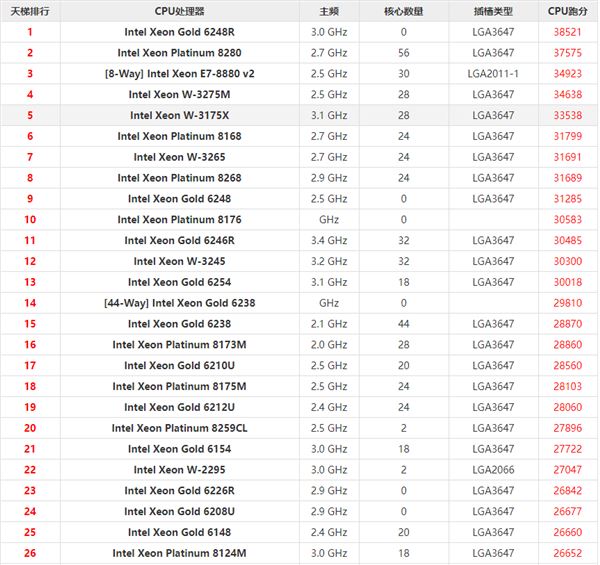Click the Intel Xeon W-2295 processor link
The image size is (600, 565).
(179, 470)
